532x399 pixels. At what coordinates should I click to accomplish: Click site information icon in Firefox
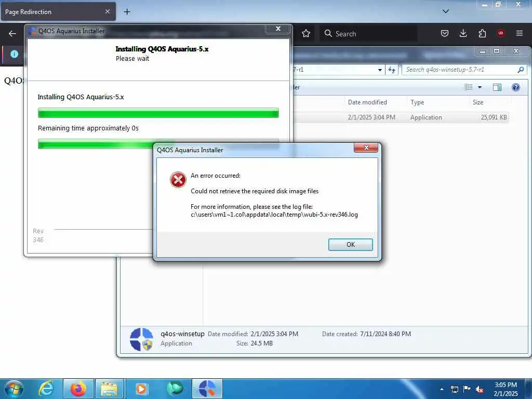pos(14,54)
